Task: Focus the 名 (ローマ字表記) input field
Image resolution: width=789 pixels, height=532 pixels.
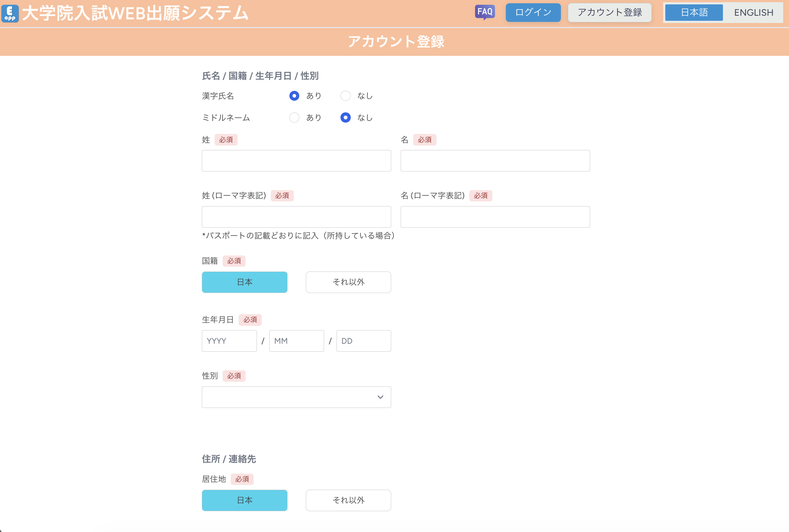Action: coord(495,217)
